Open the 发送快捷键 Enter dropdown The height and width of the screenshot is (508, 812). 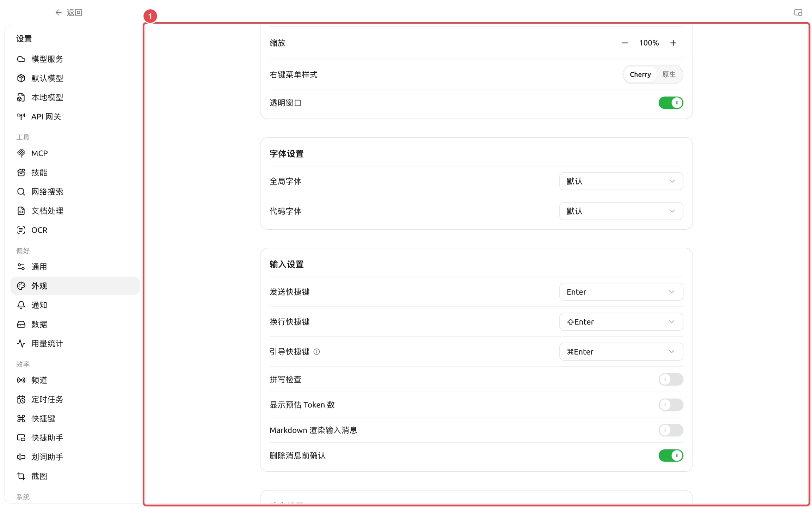pyautogui.click(x=621, y=292)
